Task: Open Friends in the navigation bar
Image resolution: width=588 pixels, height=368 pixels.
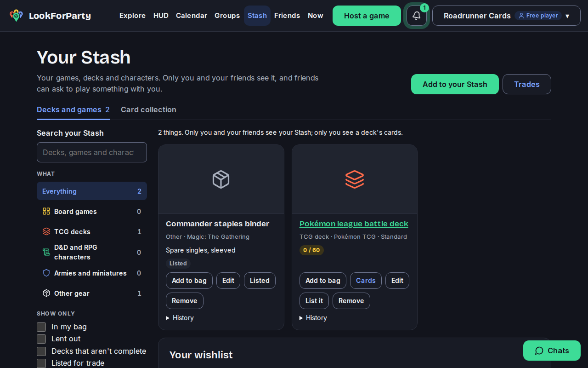Action: 287,16
